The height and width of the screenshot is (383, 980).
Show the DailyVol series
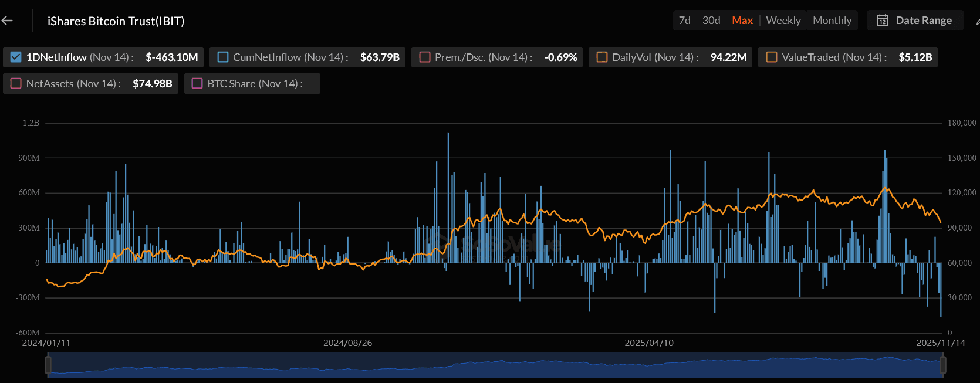(602, 57)
